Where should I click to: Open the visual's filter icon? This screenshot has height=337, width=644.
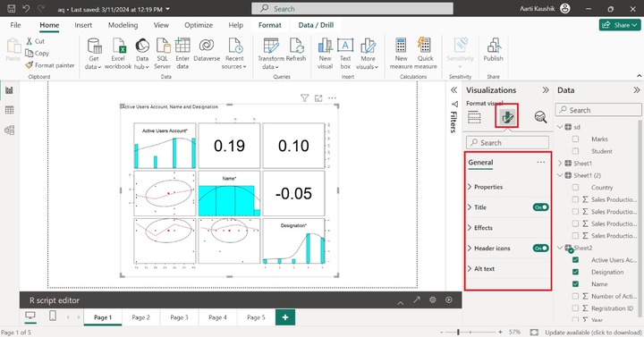[304, 98]
